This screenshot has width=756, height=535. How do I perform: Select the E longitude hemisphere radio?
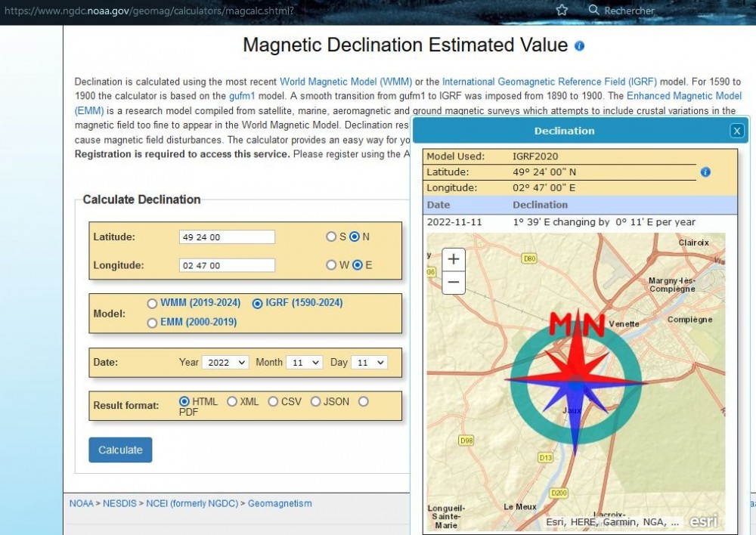click(x=358, y=265)
